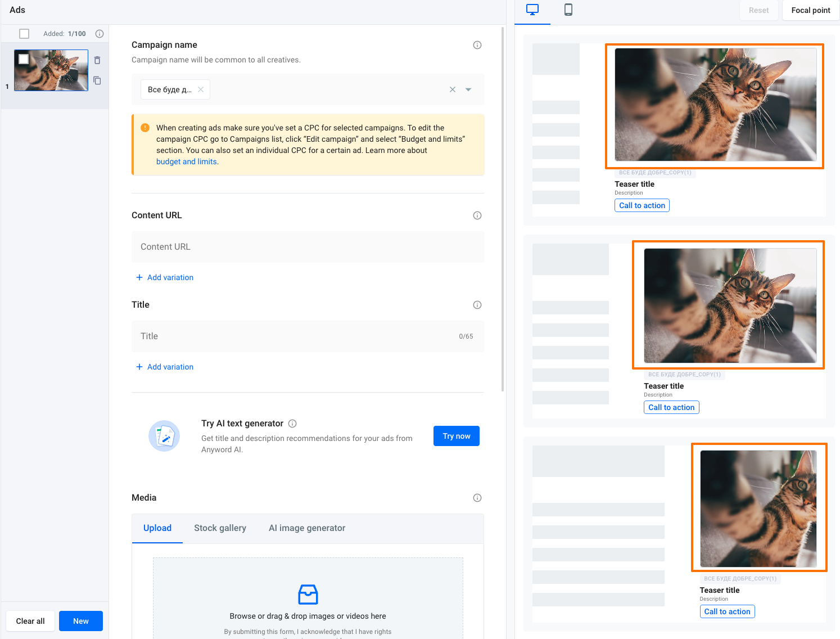Duplicate the ad using the copy icon
The width and height of the screenshot is (840, 639).
[97, 80]
